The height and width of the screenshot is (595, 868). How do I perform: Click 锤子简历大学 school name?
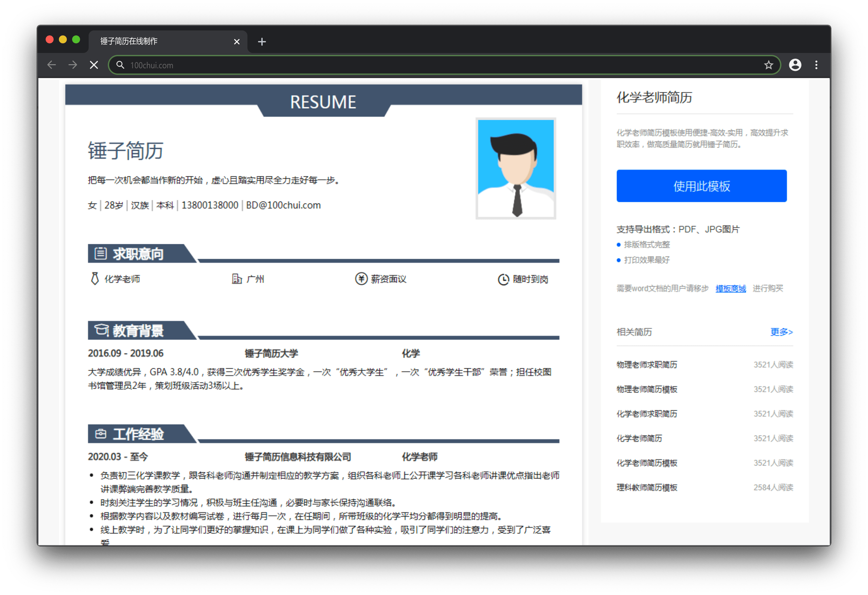click(271, 353)
